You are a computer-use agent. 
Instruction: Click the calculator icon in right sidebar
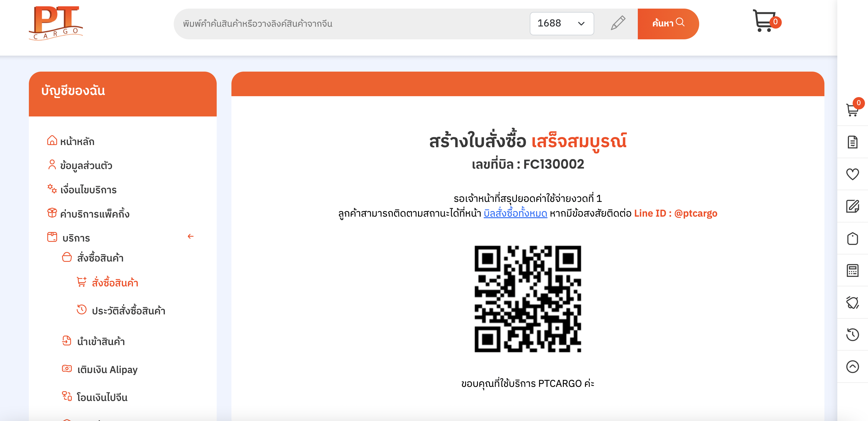[853, 270]
